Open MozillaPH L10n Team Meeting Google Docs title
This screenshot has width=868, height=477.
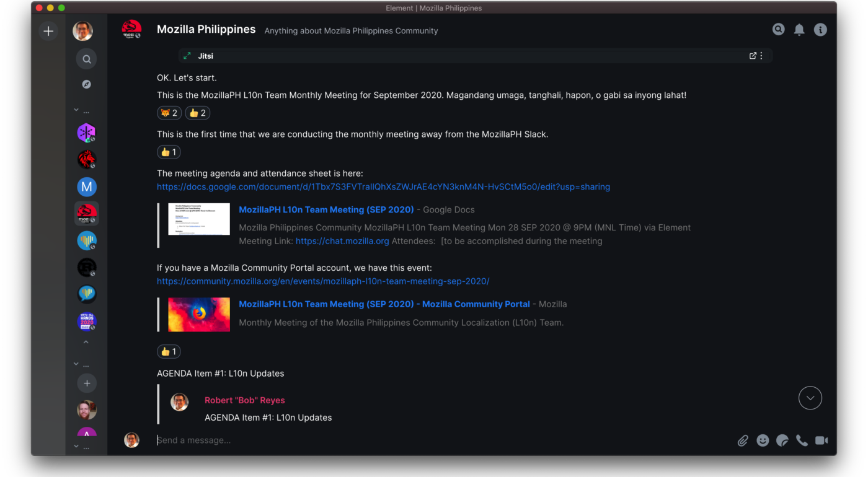click(326, 209)
